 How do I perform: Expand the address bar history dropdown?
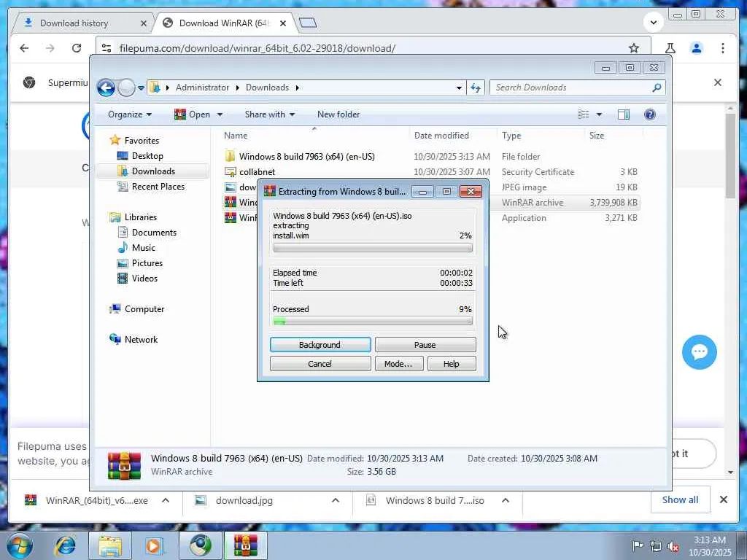pyautogui.click(x=459, y=87)
